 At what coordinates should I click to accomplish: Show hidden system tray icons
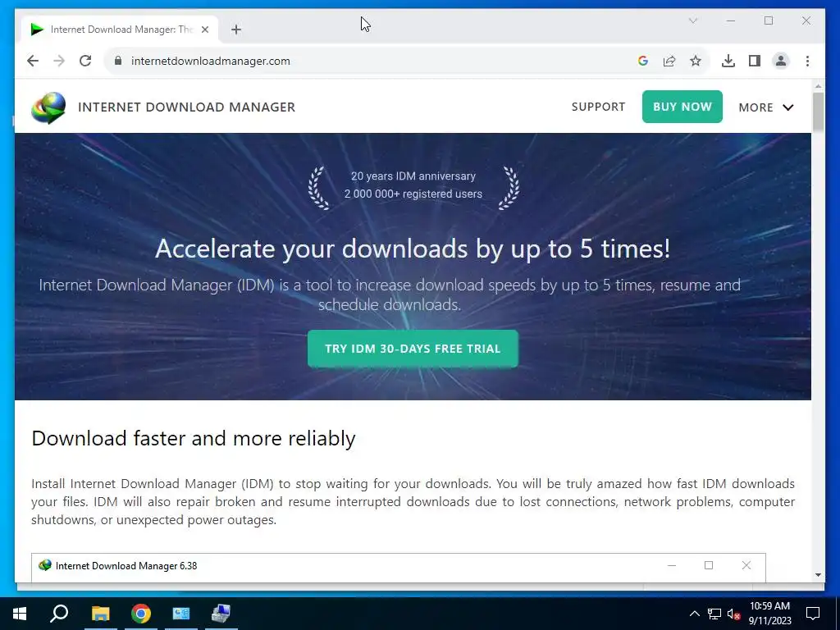coord(694,614)
